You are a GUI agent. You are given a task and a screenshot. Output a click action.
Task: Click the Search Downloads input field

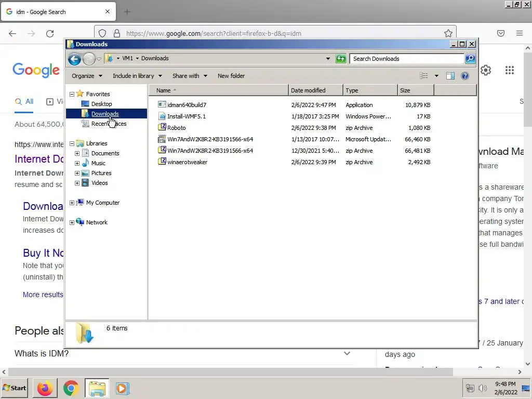tap(407, 59)
